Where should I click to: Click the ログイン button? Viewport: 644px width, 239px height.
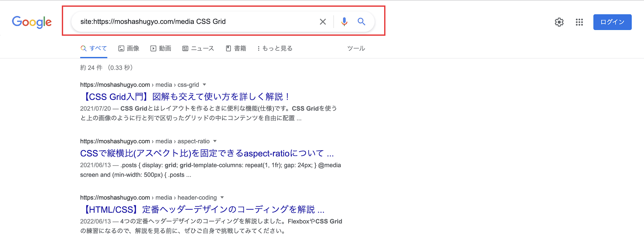click(x=612, y=22)
